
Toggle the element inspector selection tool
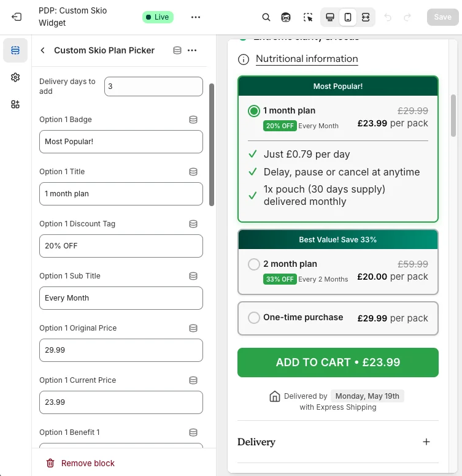(307, 17)
